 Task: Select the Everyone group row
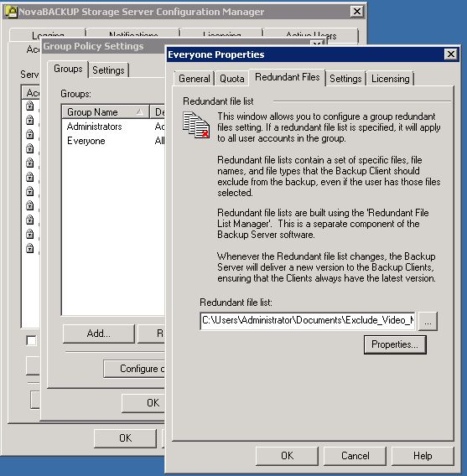coord(113,141)
